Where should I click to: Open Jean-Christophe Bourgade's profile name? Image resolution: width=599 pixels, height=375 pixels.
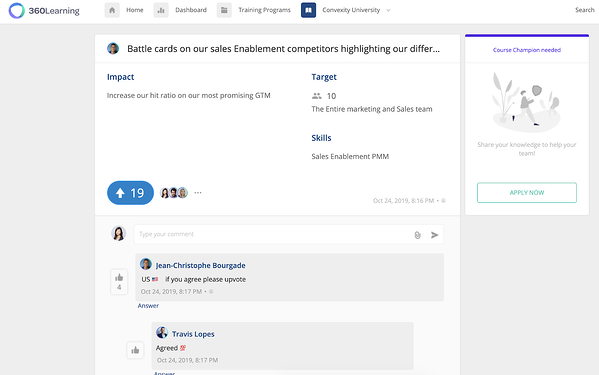pyautogui.click(x=201, y=265)
